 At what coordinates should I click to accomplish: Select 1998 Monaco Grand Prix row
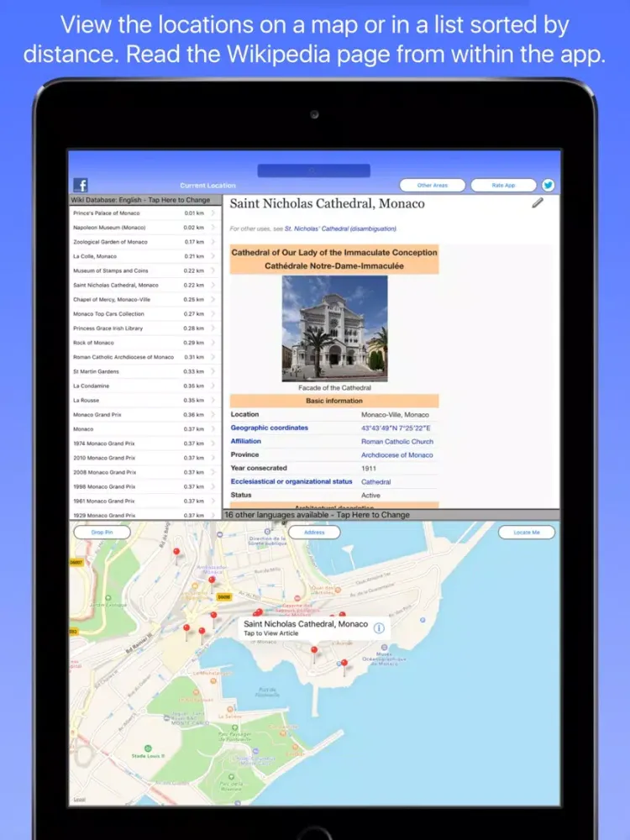[x=145, y=486]
